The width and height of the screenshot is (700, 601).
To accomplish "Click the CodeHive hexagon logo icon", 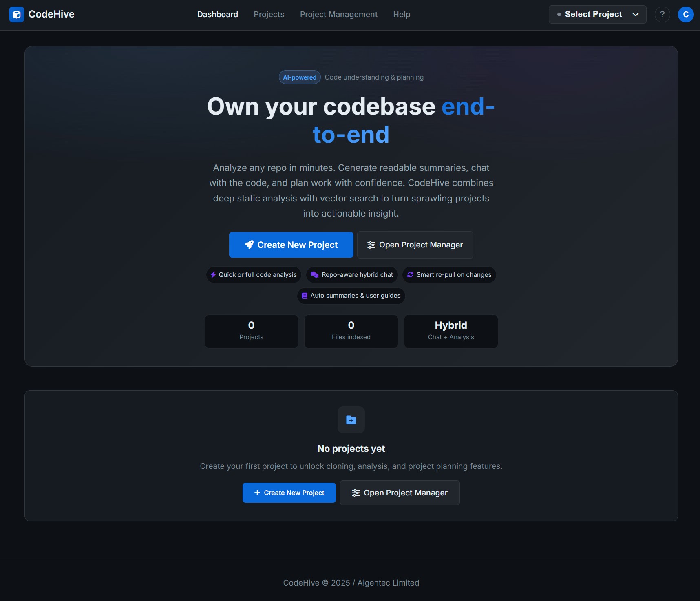I will 17,14.
